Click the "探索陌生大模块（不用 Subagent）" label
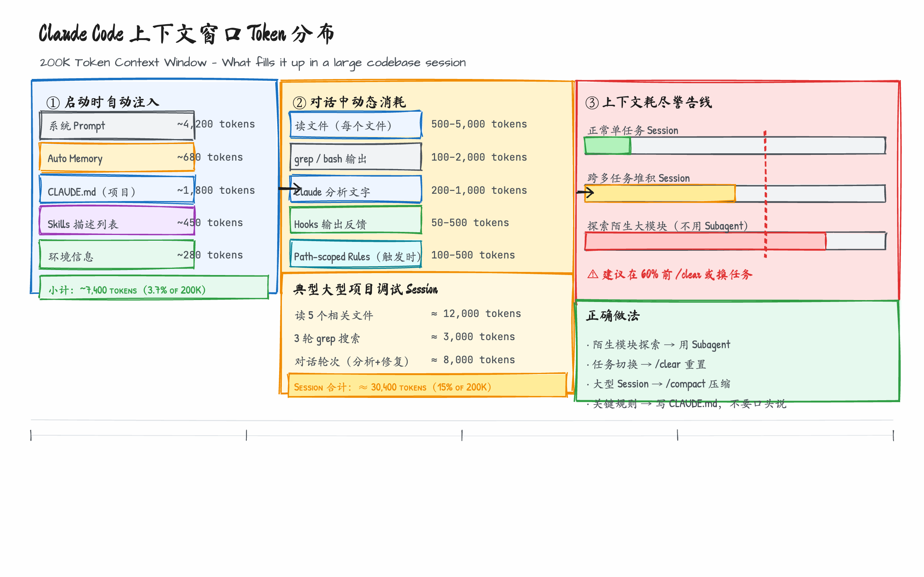The image size is (924, 577). tap(668, 226)
